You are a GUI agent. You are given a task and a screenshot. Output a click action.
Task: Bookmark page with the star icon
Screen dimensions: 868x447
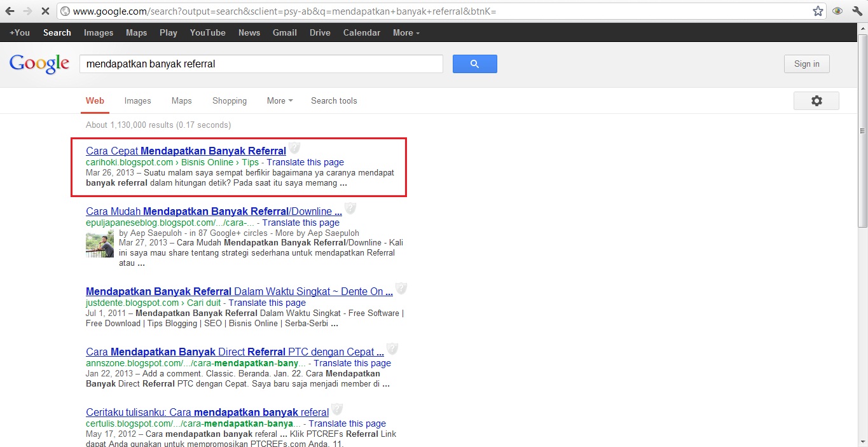(818, 11)
